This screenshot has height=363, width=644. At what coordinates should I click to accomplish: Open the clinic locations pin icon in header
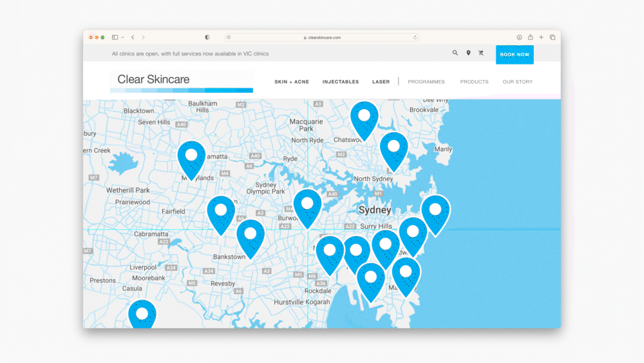tap(468, 53)
